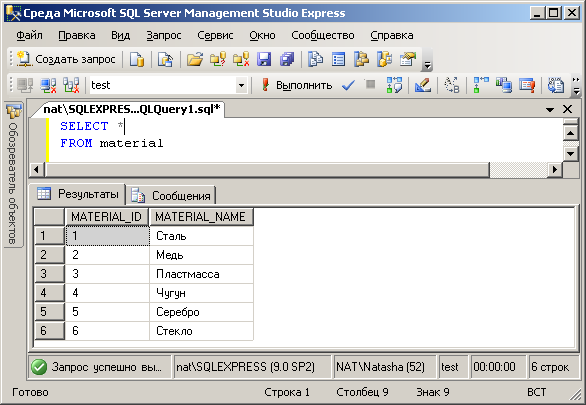This screenshot has width=586, height=405.
Task: Click the Выполнить button
Action: click(x=297, y=85)
